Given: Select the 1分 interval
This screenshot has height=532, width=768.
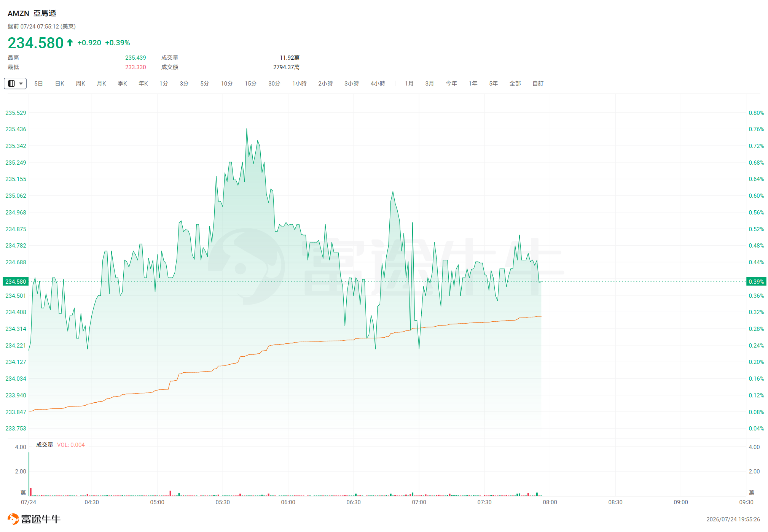Looking at the screenshot, I should click(164, 83).
